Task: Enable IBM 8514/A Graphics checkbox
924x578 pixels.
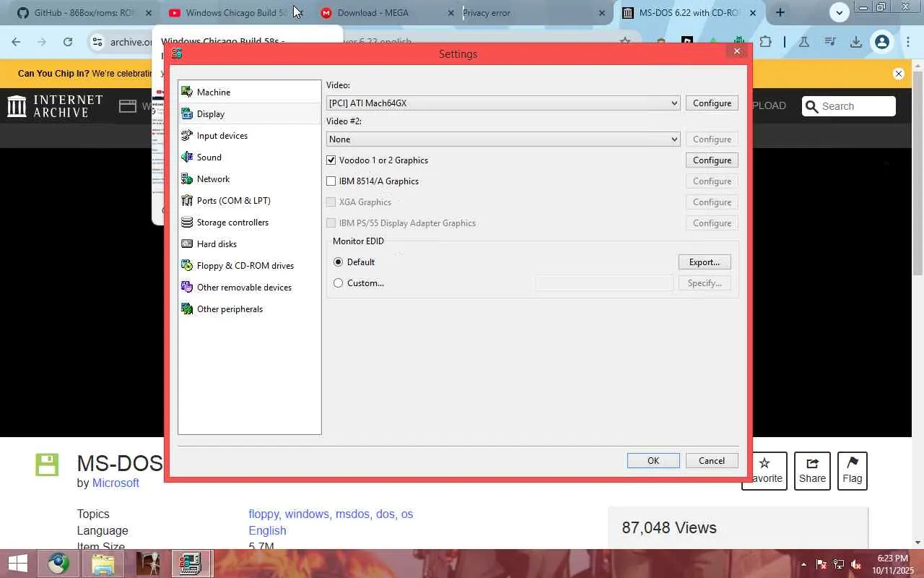Action: pyautogui.click(x=331, y=181)
